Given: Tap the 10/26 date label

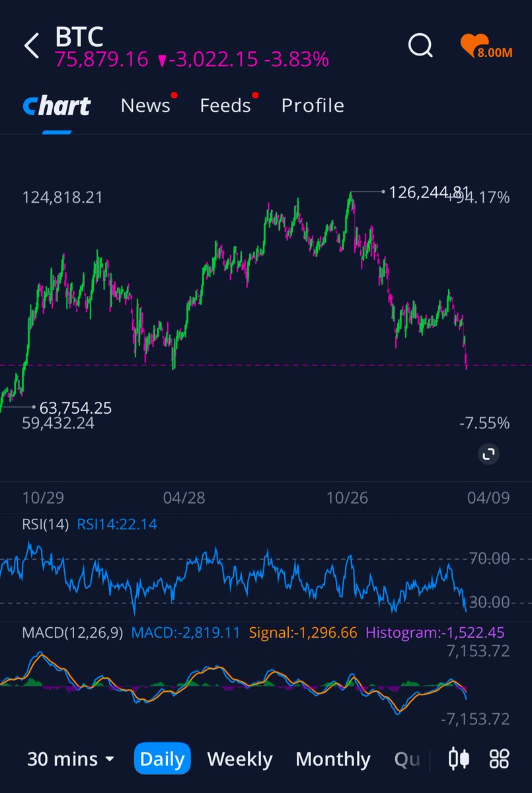Looking at the screenshot, I should click(x=347, y=498).
